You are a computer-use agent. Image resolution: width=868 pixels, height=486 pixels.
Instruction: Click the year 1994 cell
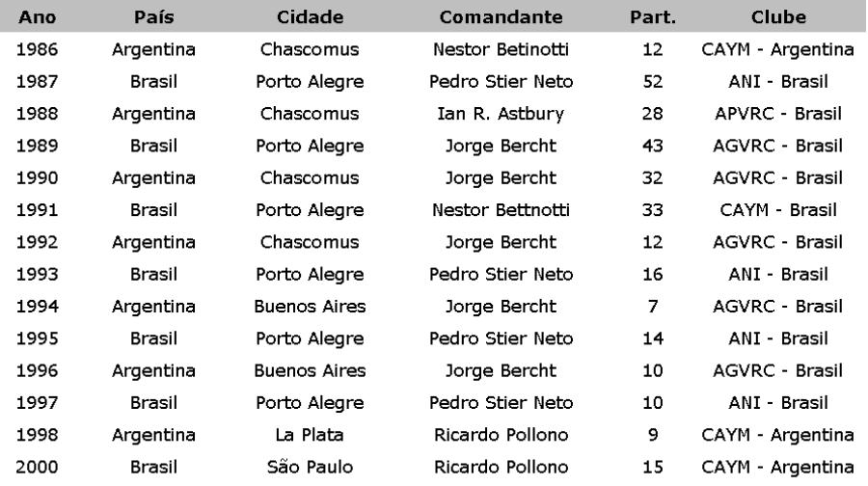click(37, 306)
